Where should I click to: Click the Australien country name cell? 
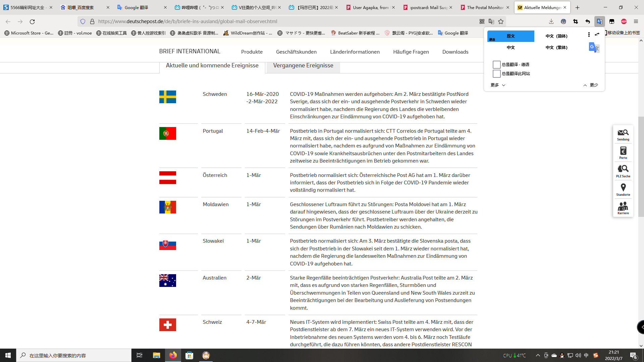[214, 278]
